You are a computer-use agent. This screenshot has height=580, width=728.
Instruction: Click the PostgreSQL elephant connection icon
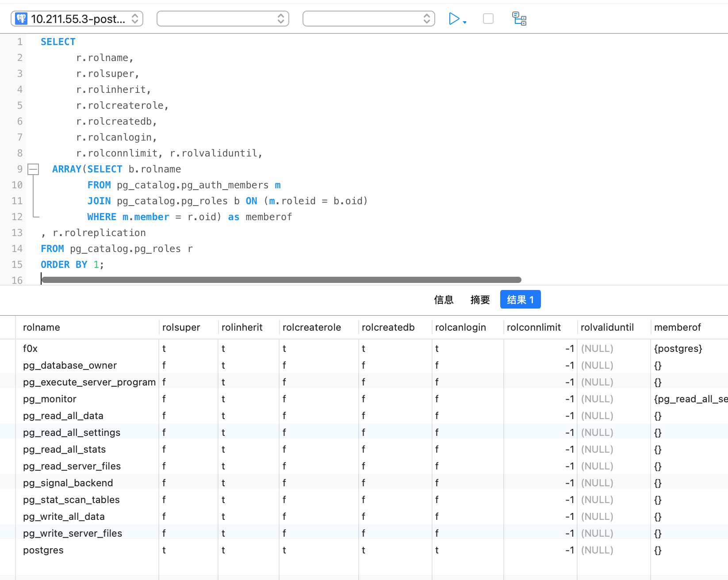pyautogui.click(x=21, y=19)
